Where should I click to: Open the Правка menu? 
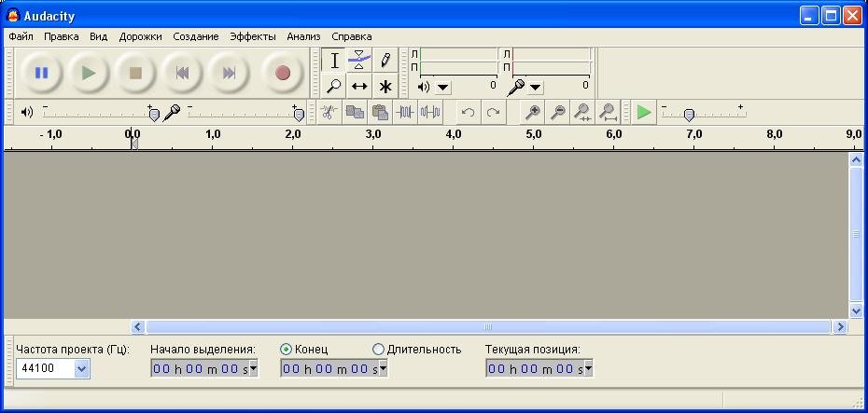point(61,36)
